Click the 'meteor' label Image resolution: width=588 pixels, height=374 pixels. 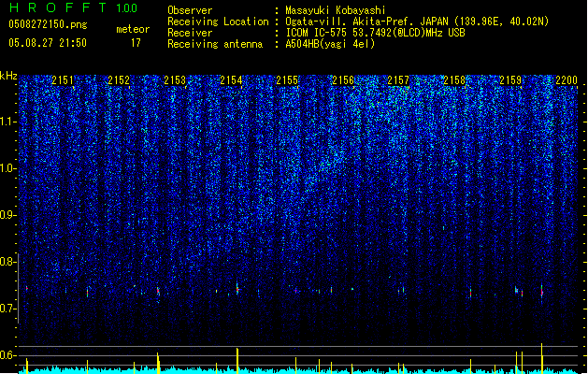pos(133,29)
